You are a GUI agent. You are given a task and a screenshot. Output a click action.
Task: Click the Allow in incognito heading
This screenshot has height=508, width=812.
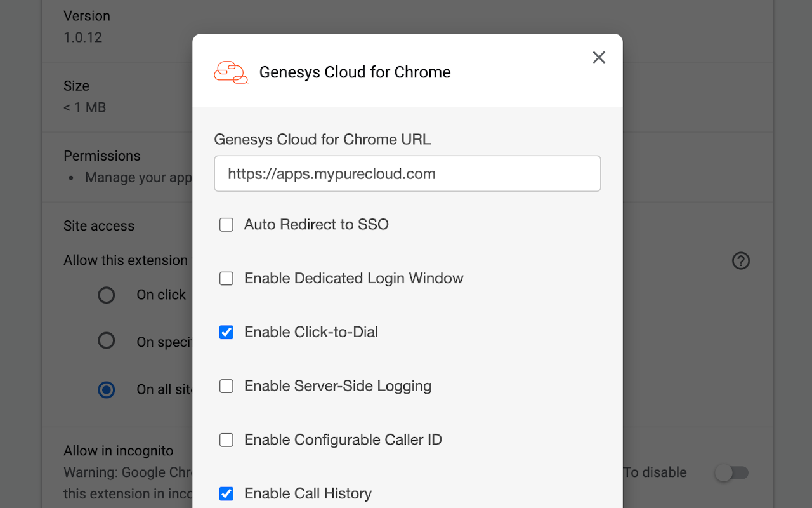pos(118,451)
